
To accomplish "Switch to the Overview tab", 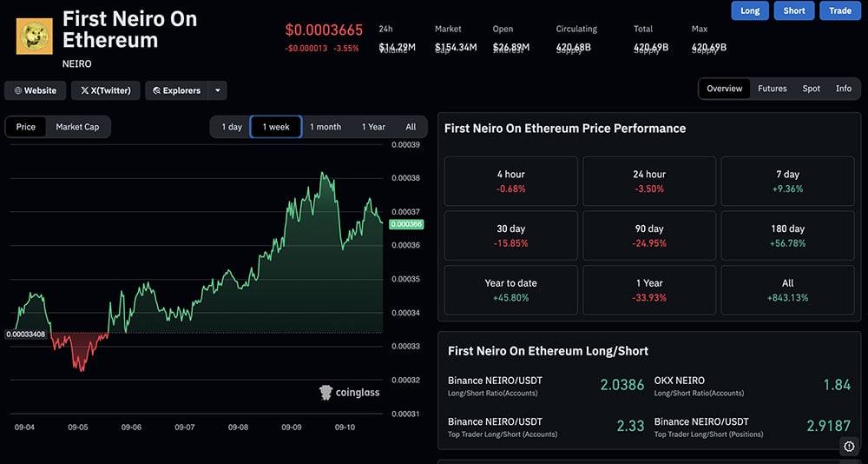I will 724,89.
